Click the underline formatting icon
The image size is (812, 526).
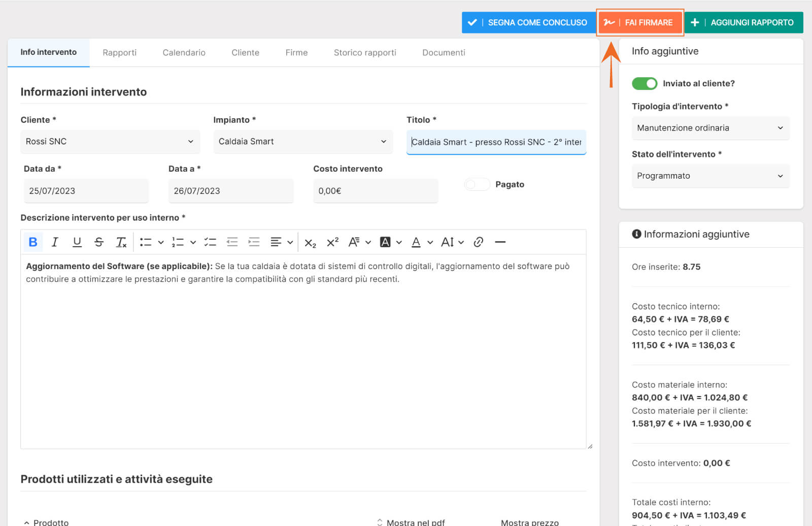77,242
